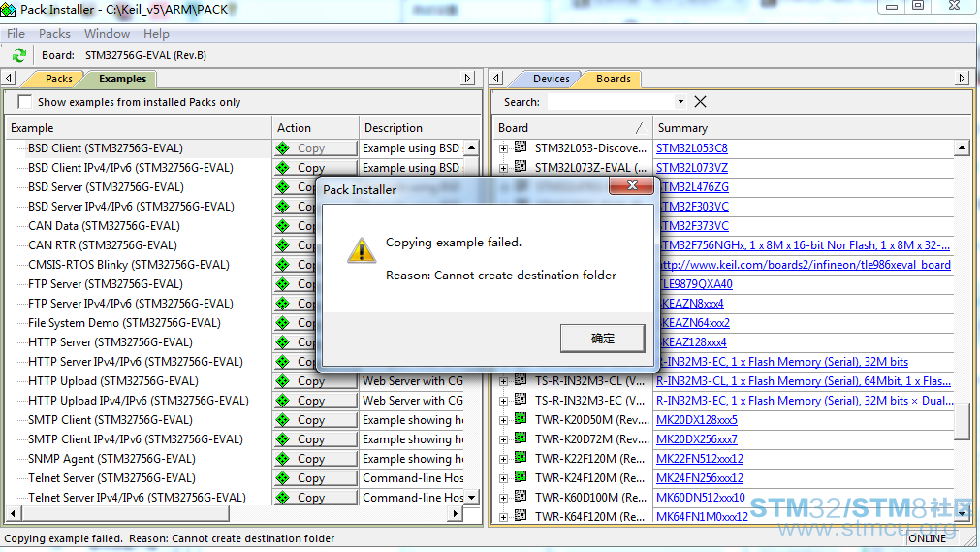The width and height of the screenshot is (980, 552).
Task: Click the search clear X icon
Action: (701, 102)
